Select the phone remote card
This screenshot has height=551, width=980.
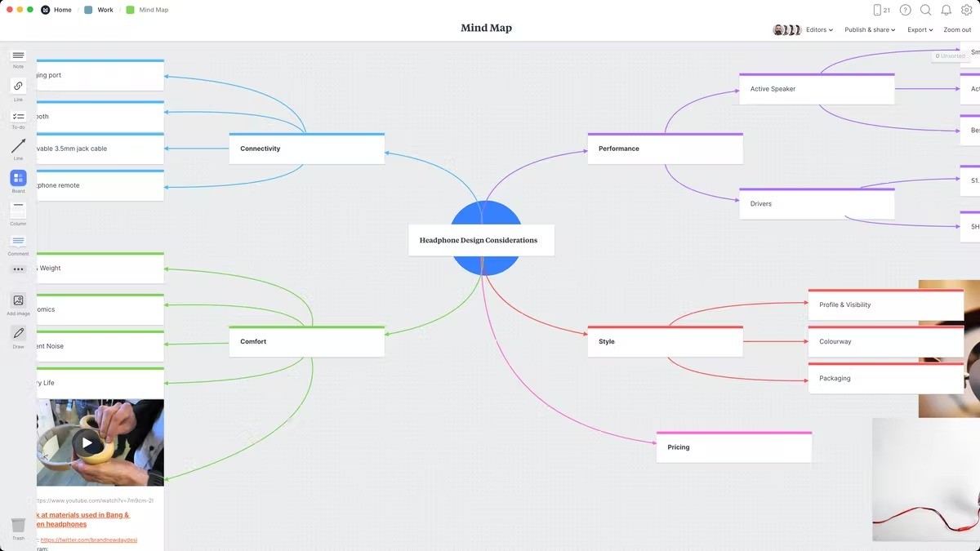point(100,185)
